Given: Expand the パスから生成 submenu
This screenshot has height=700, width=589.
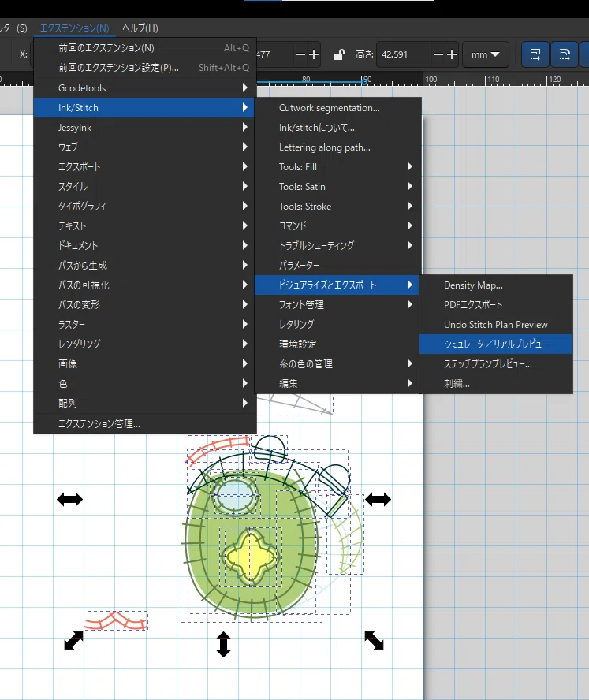Looking at the screenshot, I should pos(144,265).
